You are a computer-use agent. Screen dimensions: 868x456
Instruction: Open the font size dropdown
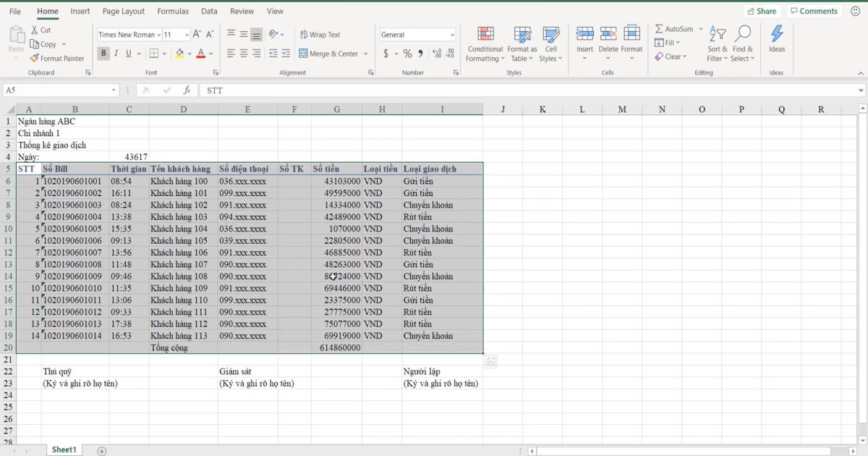point(187,34)
